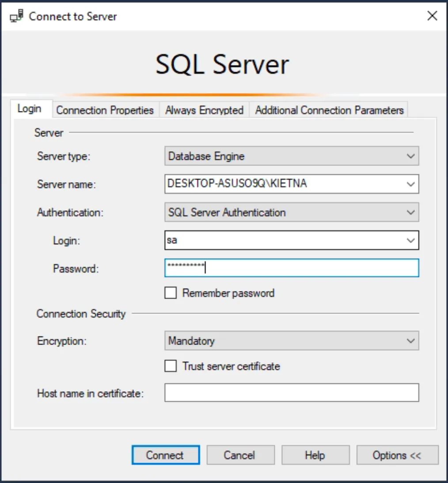Expand the Login combo box arrow
This screenshot has width=448, height=483.
410,240
